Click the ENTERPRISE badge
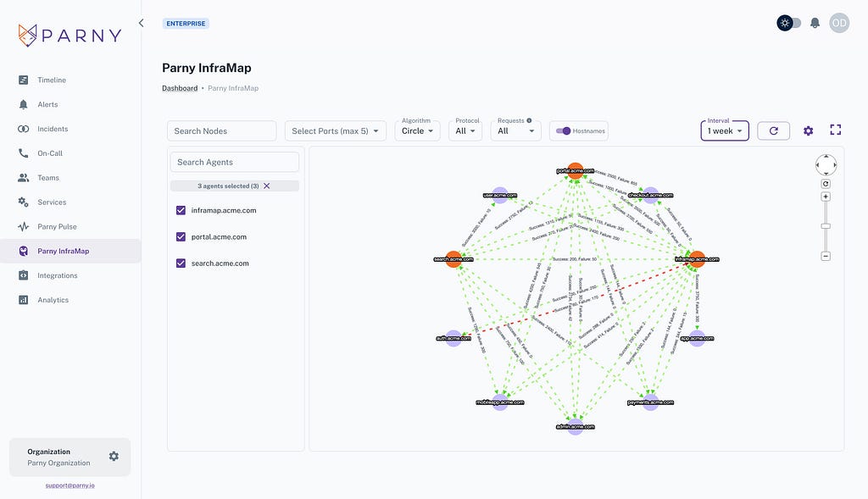Screen dimensions: 868x499 pos(186,23)
